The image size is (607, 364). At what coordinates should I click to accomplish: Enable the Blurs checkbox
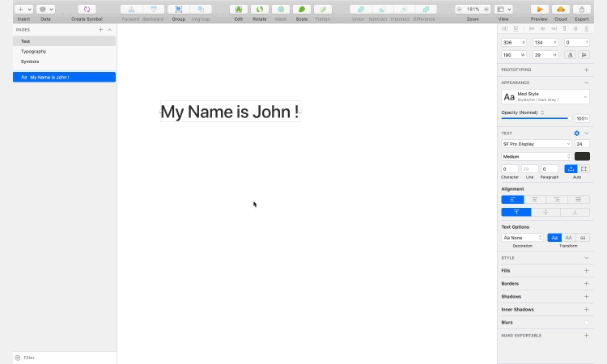click(586, 323)
